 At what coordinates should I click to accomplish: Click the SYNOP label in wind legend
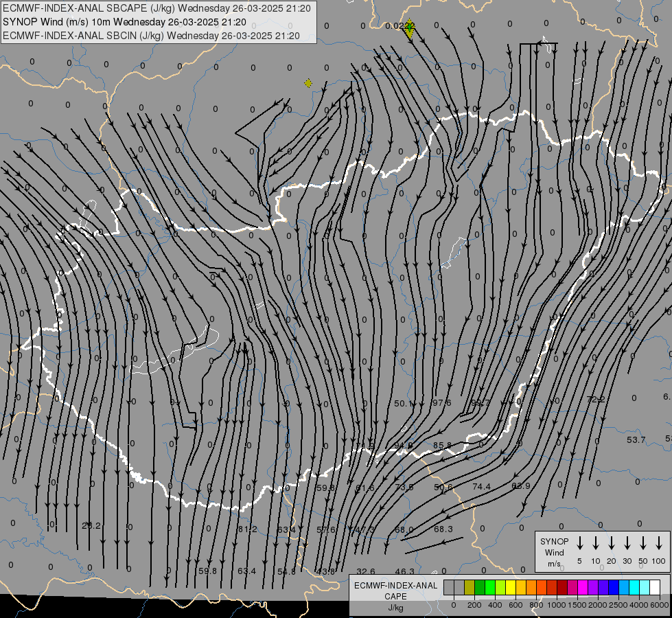point(554,541)
